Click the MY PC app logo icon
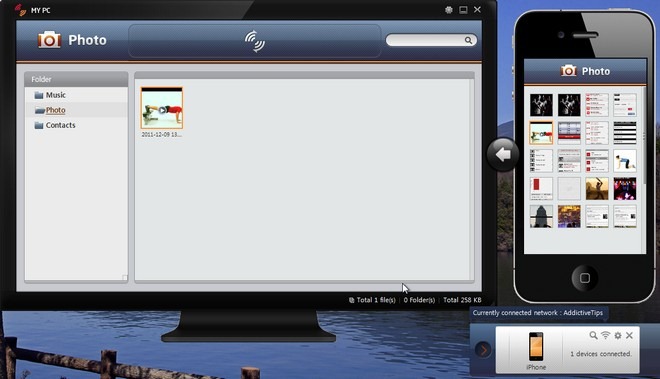The image size is (660, 379). pyautogui.click(x=20, y=9)
